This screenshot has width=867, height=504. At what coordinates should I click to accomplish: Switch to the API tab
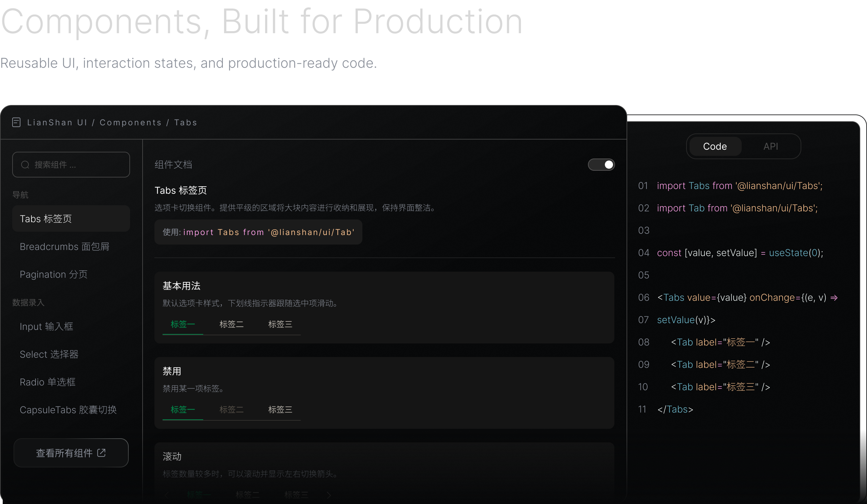(x=770, y=146)
